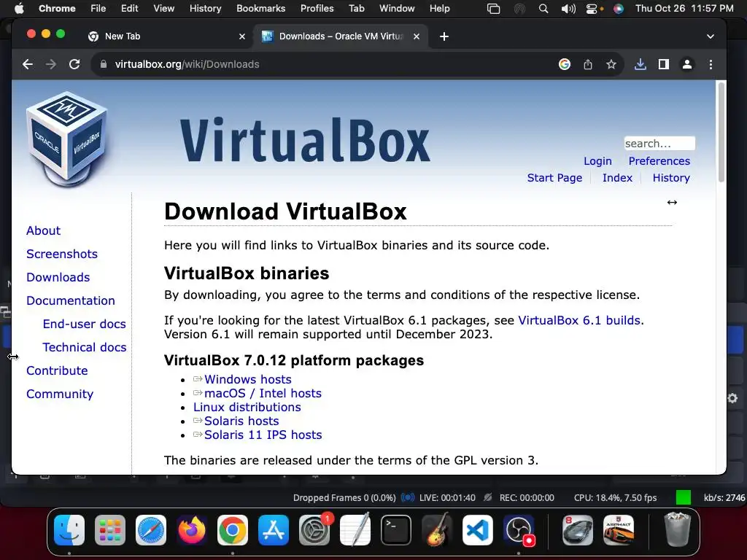Close the Downloads VirtualBox tab

(417, 36)
